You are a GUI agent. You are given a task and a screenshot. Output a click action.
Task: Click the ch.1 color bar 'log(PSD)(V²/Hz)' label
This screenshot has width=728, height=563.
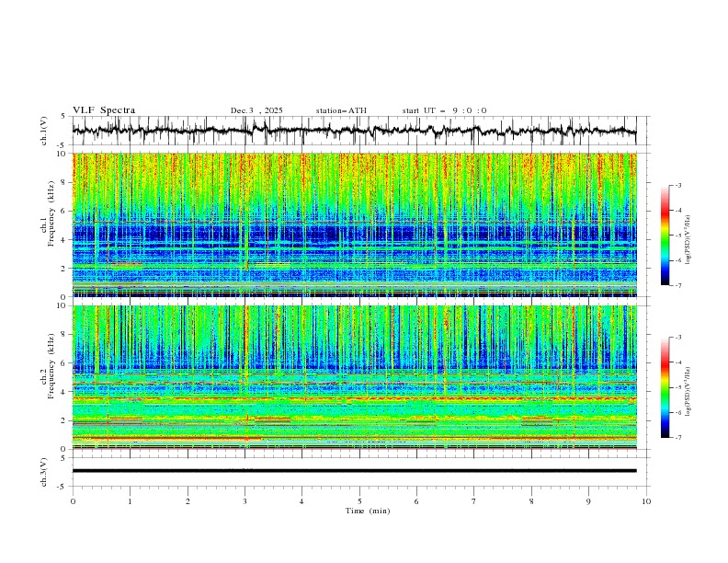coord(688,239)
